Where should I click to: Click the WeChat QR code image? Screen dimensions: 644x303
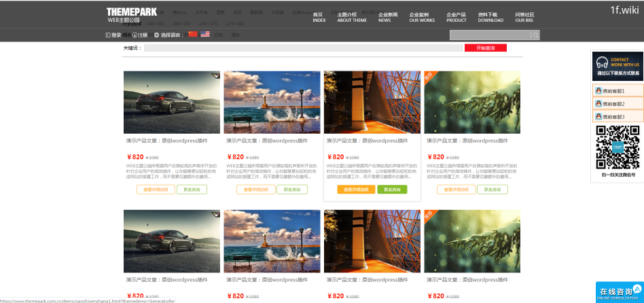coord(618,147)
